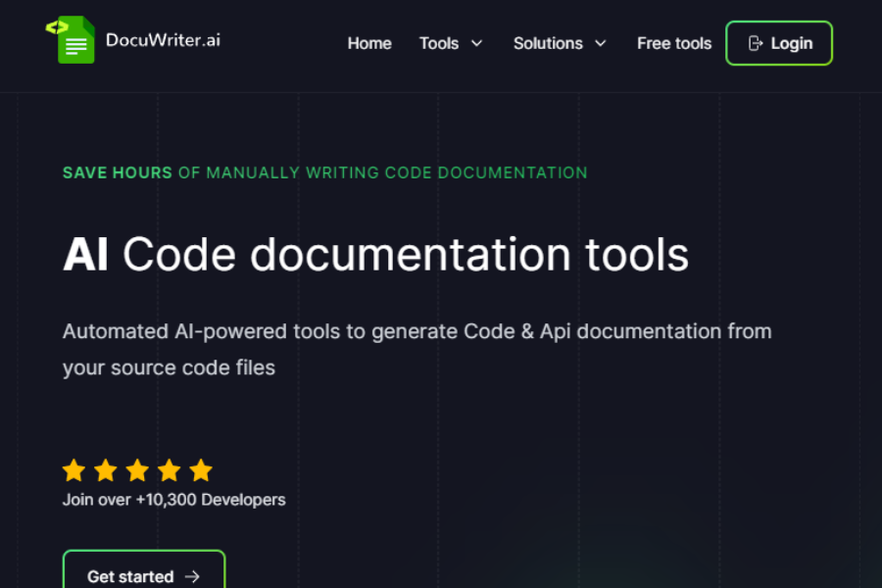Click the second gold rating star
The height and width of the screenshot is (588, 882).
pyautogui.click(x=106, y=469)
